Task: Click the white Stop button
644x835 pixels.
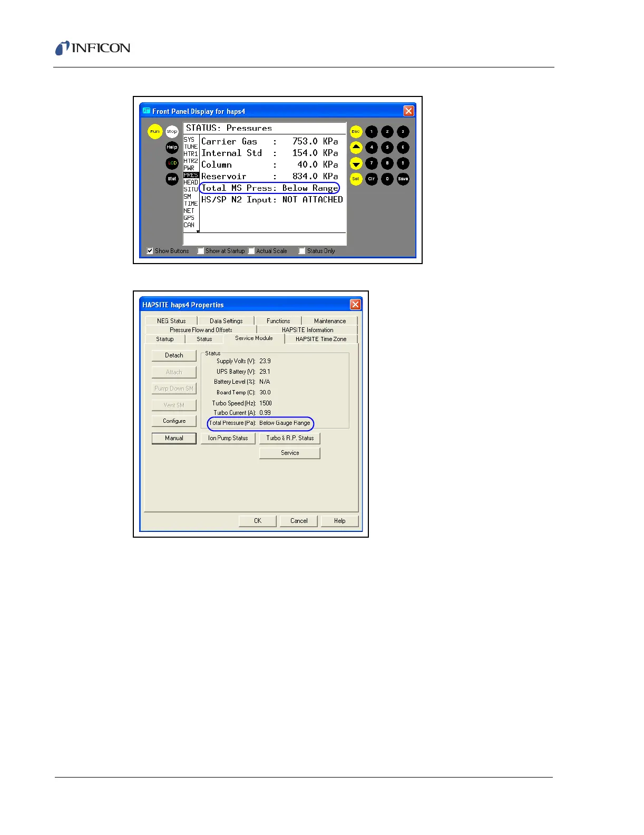Action: (172, 131)
